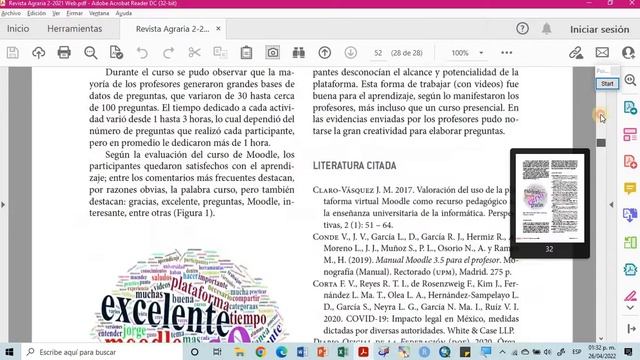Expand more tools chevron in right pane
Image resolution: width=640 pixels, height=360 pixels.
pos(630,308)
